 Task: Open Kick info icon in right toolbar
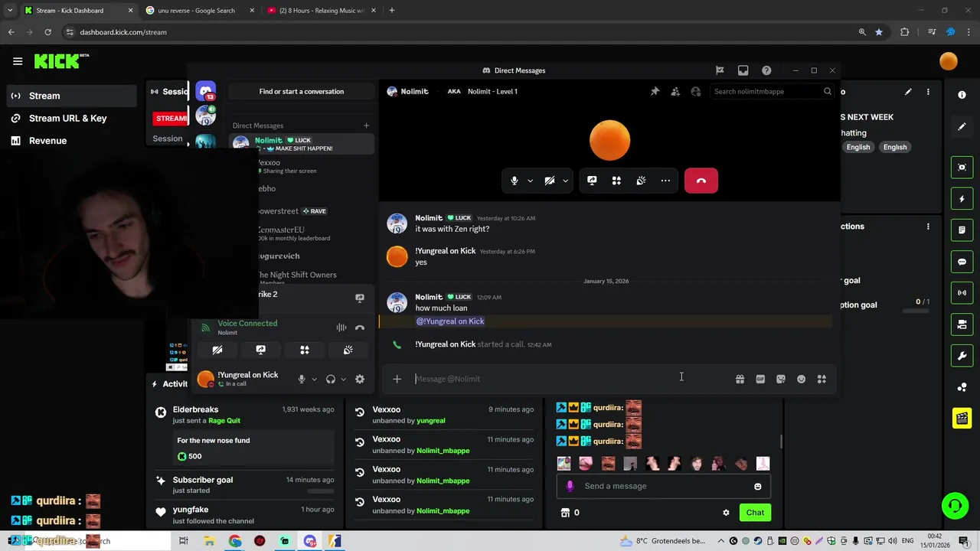(962, 95)
